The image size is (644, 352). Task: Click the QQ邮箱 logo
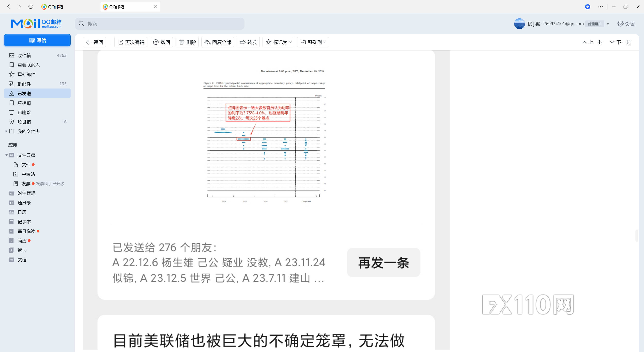click(36, 24)
